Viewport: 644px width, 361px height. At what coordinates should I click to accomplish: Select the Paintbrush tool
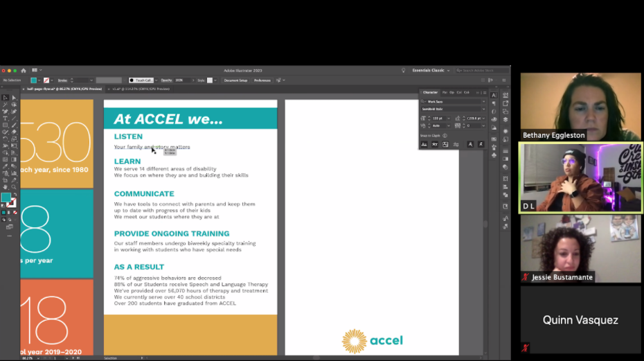click(15, 125)
